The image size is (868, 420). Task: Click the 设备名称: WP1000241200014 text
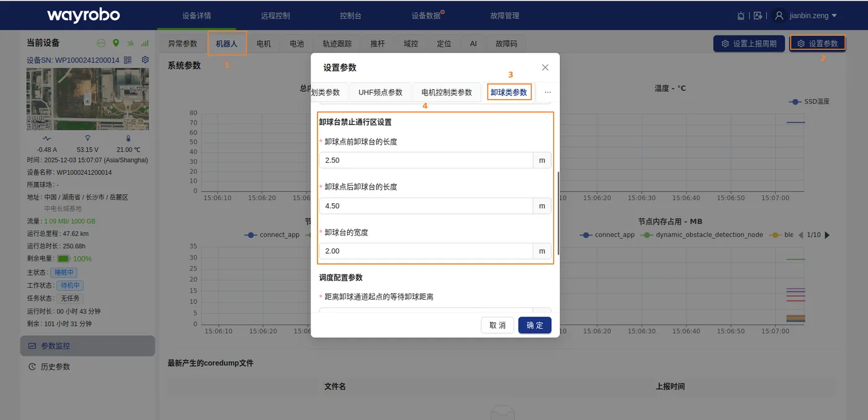(69, 172)
